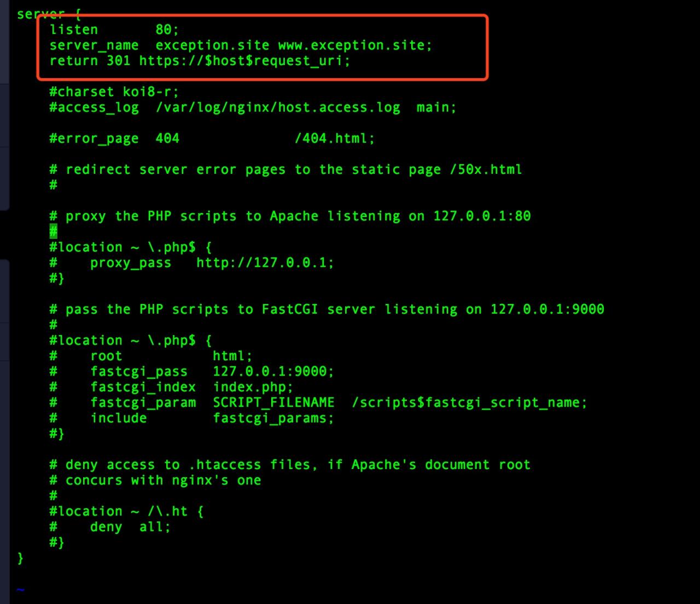
Task: Select the 'return 301' redirect line
Action: click(200, 61)
